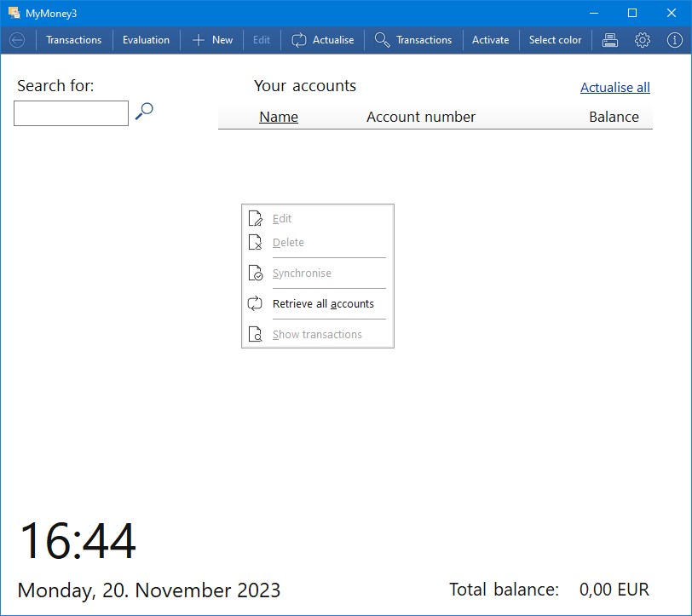Viewport: 692px width, 616px height.
Task: Click inside the Search for input field
Action: 71,112
